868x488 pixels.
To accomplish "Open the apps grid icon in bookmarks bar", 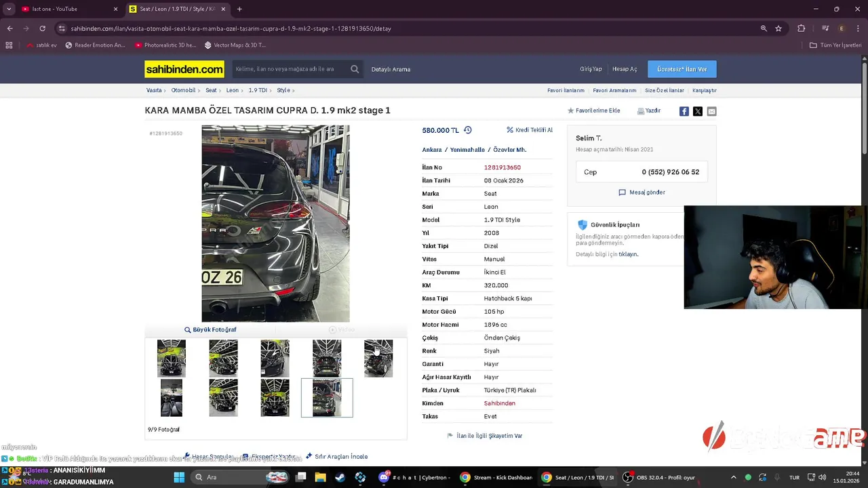I will [9, 45].
